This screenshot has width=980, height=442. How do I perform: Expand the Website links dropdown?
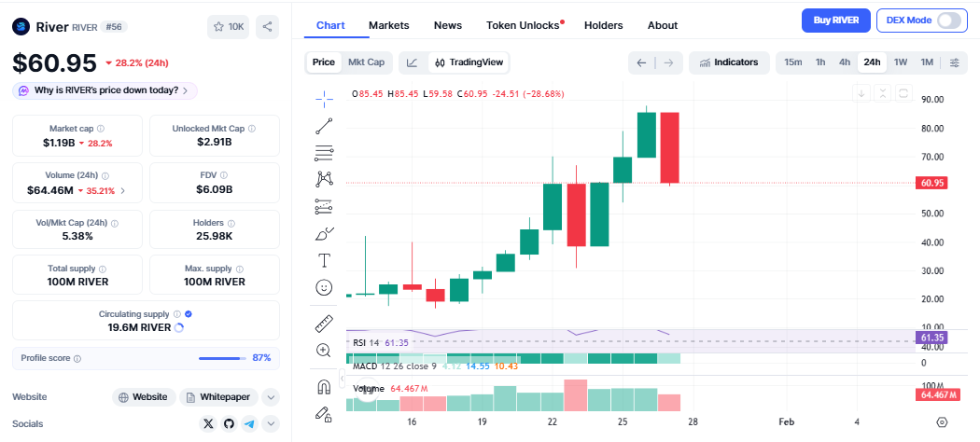click(271, 397)
